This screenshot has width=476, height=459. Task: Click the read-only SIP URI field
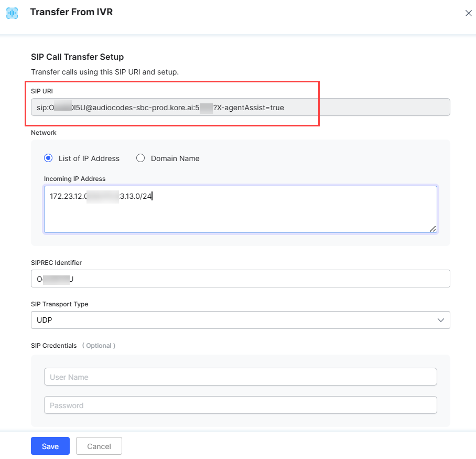[x=240, y=107]
